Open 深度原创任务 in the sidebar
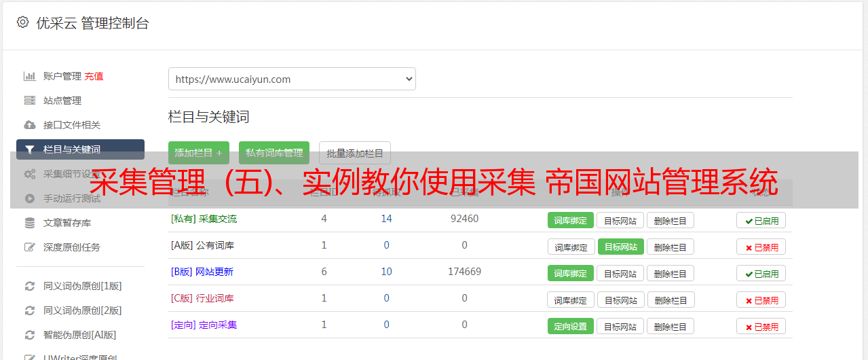 tap(72, 247)
